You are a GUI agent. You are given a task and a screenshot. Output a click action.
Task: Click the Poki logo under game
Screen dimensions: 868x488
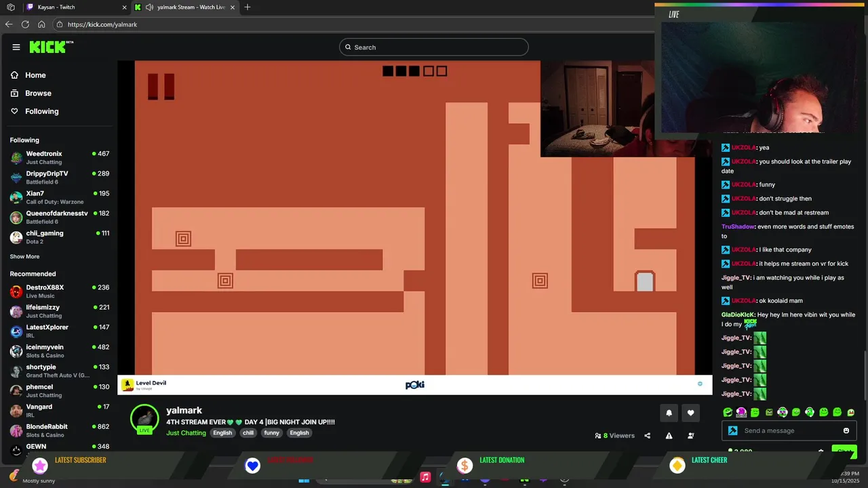(415, 385)
